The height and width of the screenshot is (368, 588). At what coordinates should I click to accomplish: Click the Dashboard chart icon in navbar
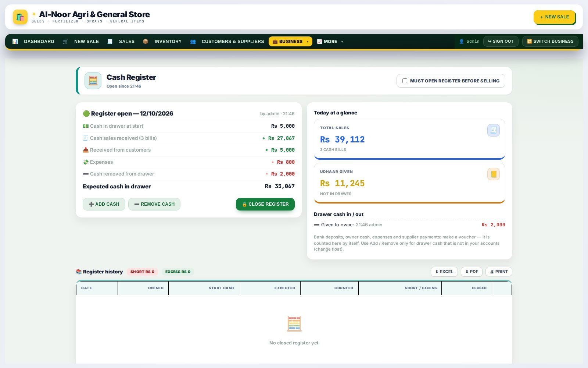(x=15, y=42)
